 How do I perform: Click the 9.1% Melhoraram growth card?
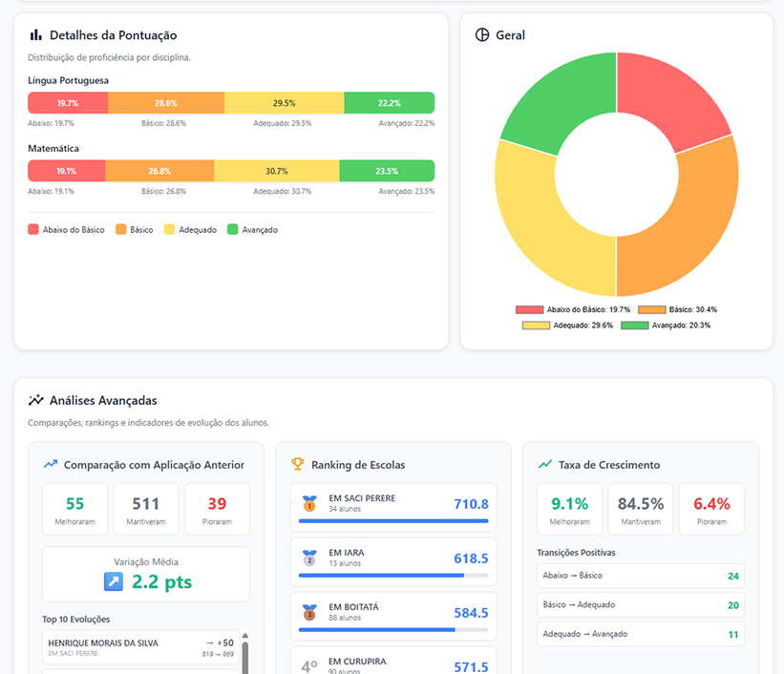(569, 509)
